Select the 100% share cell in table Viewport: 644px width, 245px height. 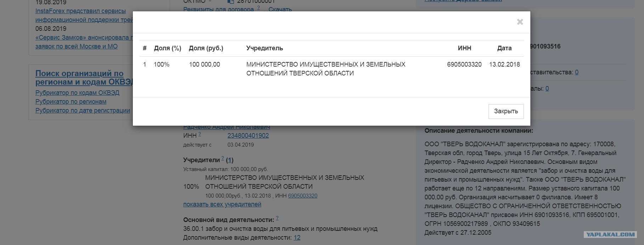click(162, 64)
